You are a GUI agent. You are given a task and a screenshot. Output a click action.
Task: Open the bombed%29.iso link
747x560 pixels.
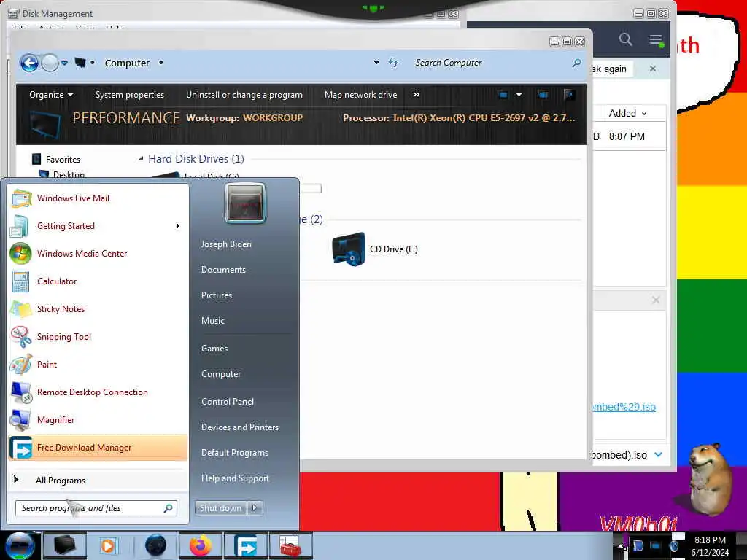[624, 407]
